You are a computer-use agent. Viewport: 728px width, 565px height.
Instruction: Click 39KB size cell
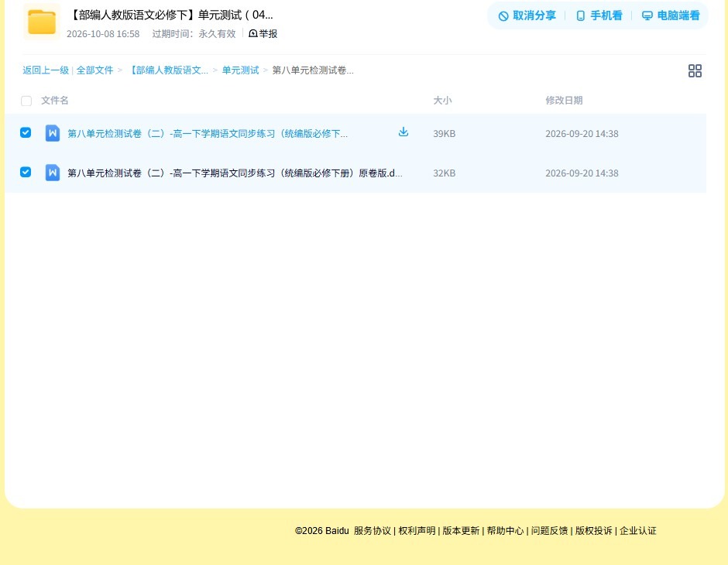[445, 134]
